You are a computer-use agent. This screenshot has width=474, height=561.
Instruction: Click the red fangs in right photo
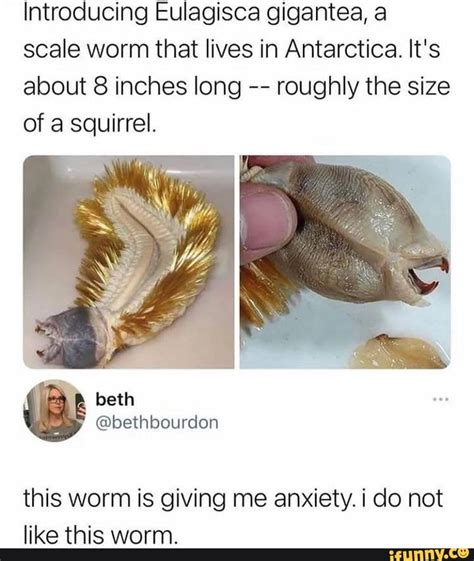coord(429,275)
